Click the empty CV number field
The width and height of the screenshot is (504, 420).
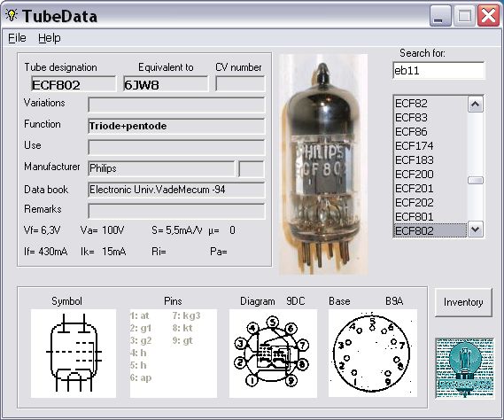(x=240, y=84)
